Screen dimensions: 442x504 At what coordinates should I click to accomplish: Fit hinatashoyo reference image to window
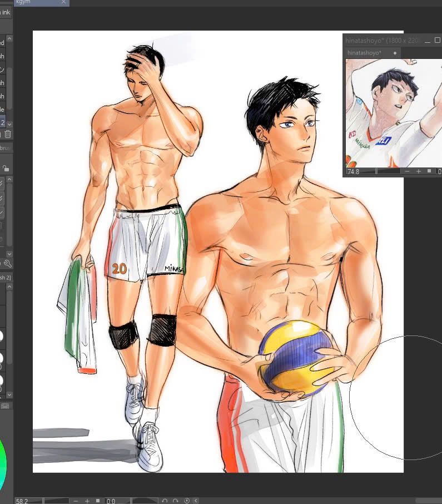pyautogui.click(x=429, y=171)
